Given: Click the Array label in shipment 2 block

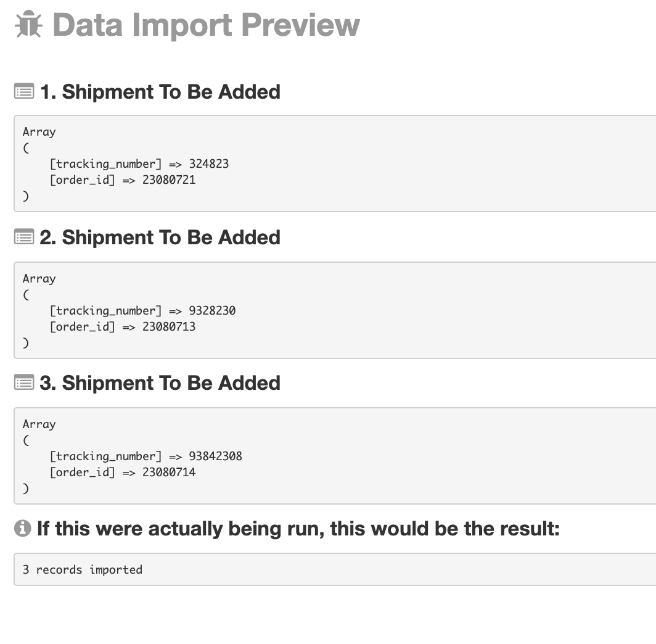Looking at the screenshot, I should click(39, 279).
